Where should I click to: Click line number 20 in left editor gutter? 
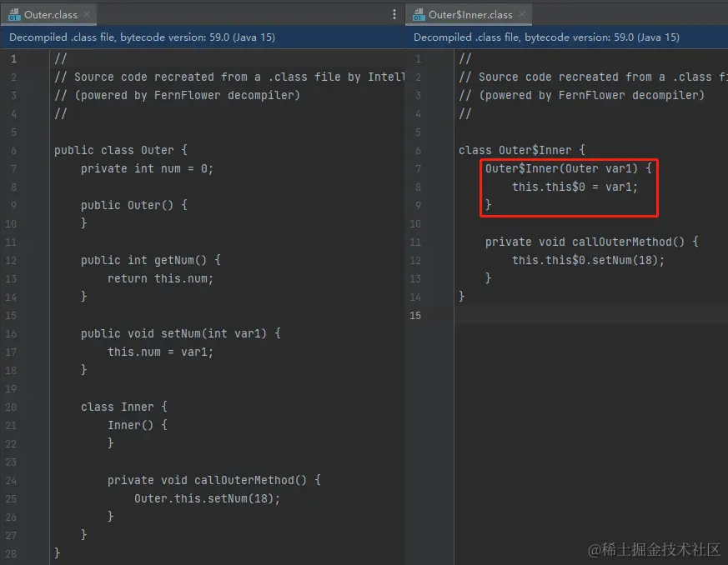11,407
